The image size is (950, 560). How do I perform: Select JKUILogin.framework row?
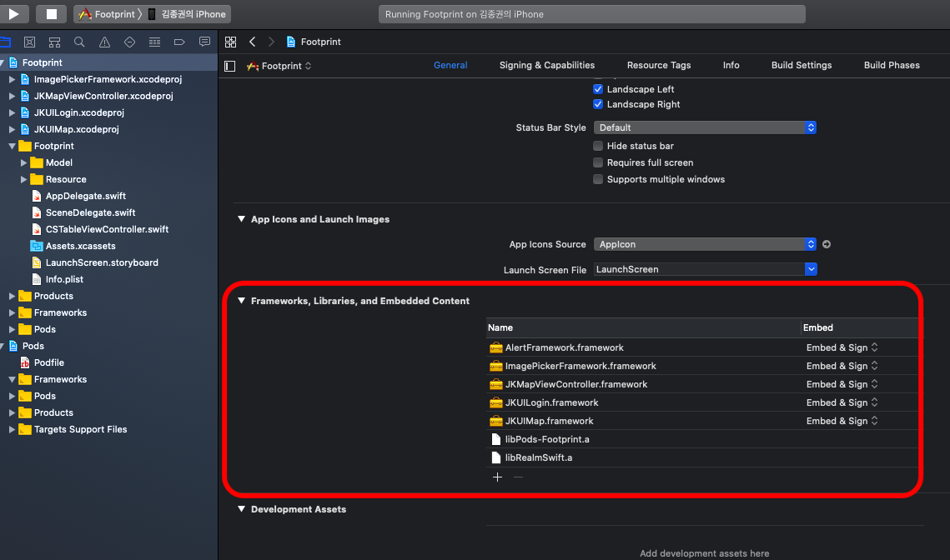[703, 402]
